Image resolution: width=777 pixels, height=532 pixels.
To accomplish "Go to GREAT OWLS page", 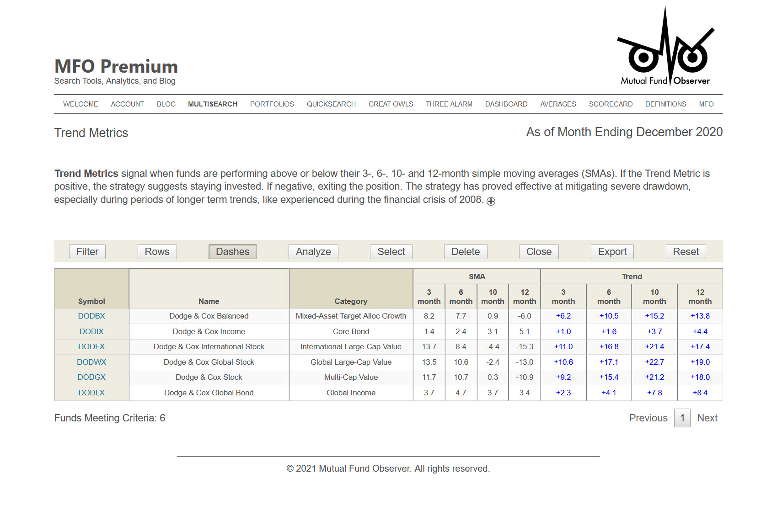I will 391,104.
